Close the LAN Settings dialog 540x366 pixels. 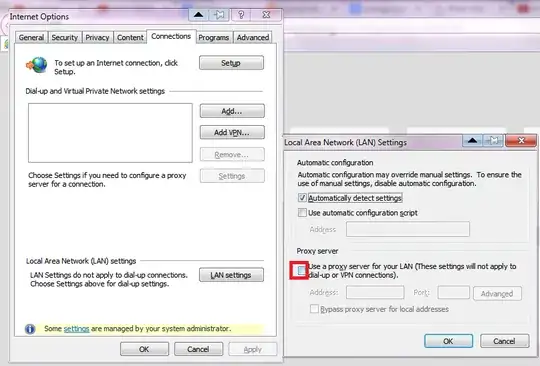(521, 140)
